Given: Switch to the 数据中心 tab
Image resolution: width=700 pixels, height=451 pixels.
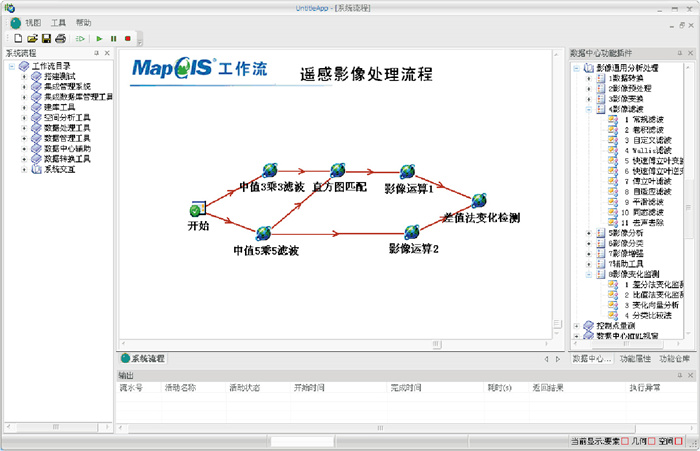Looking at the screenshot, I should point(592,359).
